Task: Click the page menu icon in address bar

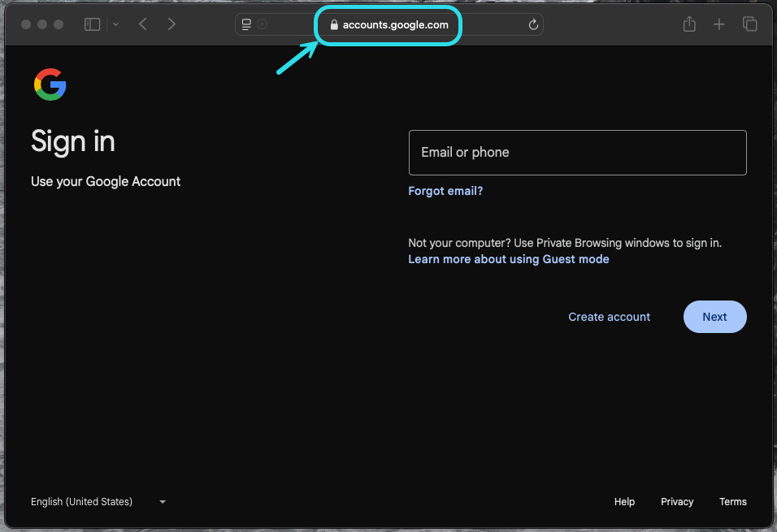Action: [x=246, y=24]
